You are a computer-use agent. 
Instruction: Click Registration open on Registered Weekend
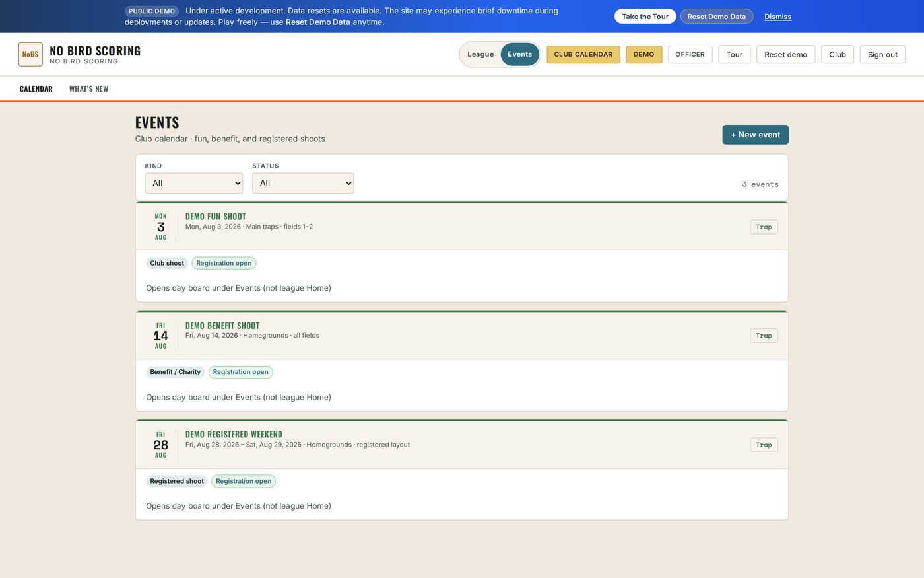[x=244, y=481]
